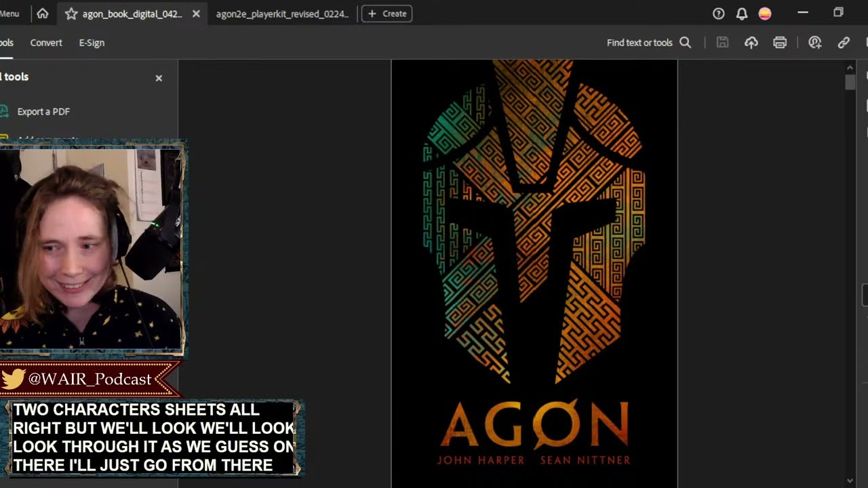Image resolution: width=868 pixels, height=488 pixels.
Task: Open the Help question mark icon
Action: click(719, 14)
